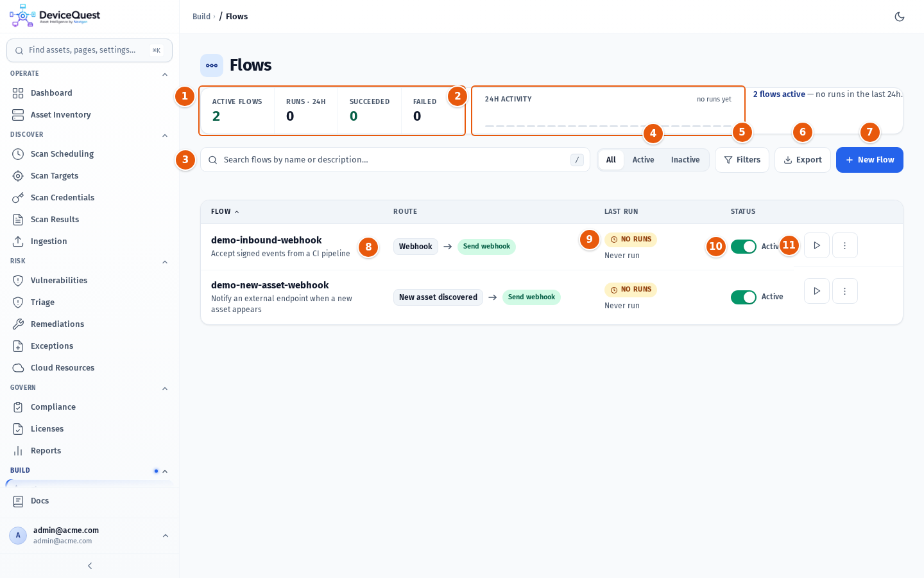
Task: Collapse the Govern sidebar section
Action: [165, 389]
